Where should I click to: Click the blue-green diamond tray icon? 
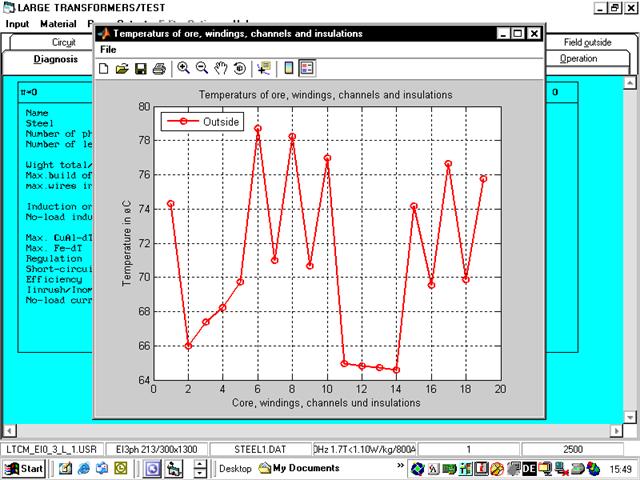tap(418, 469)
